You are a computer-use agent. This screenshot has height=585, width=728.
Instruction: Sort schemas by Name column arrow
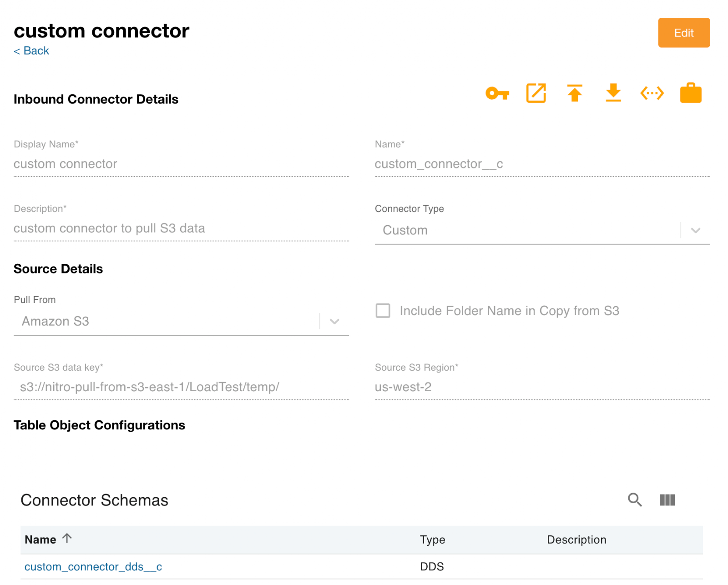coord(67,539)
